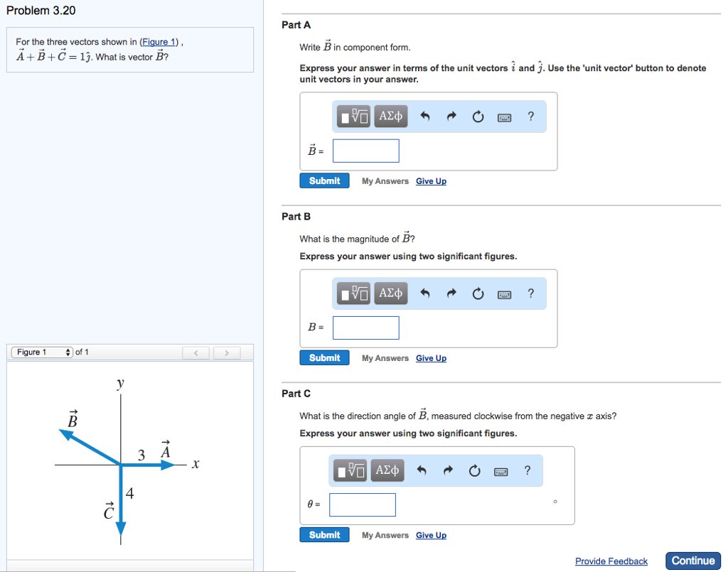
Task: Click the undo icon in Part C toolbar
Action: coord(422,470)
